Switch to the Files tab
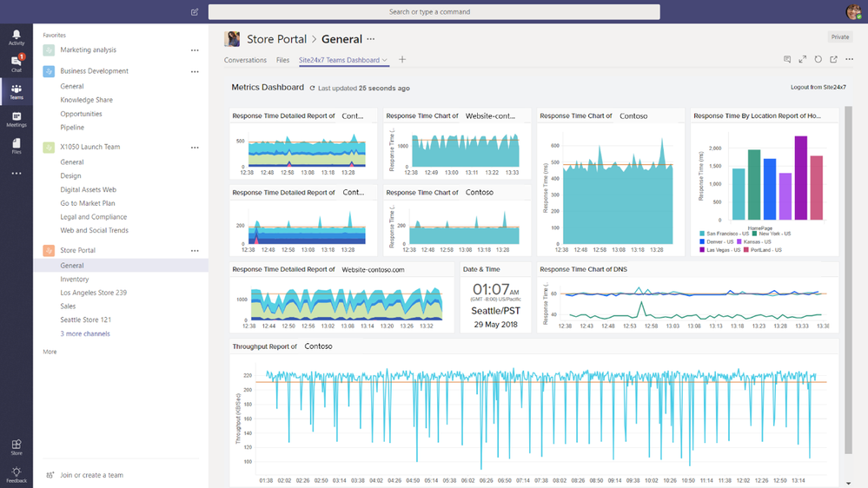Image resolution: width=868 pixels, height=488 pixels. pyautogui.click(x=283, y=60)
